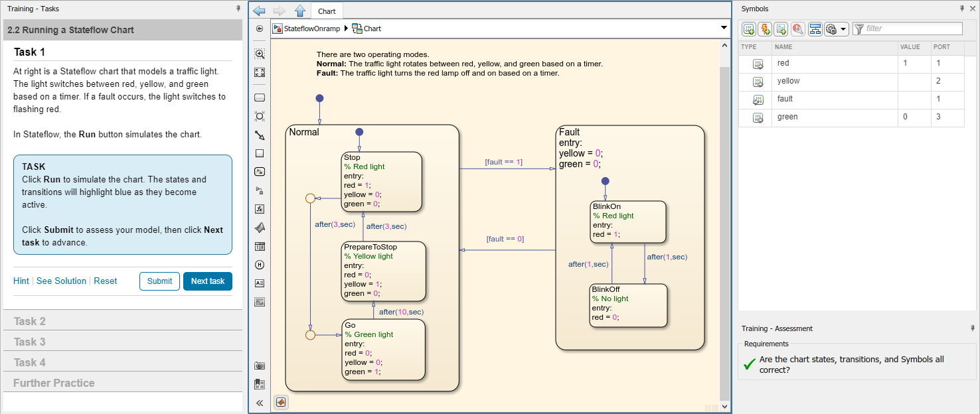
Task: Switch to the Chart tab
Action: click(327, 11)
